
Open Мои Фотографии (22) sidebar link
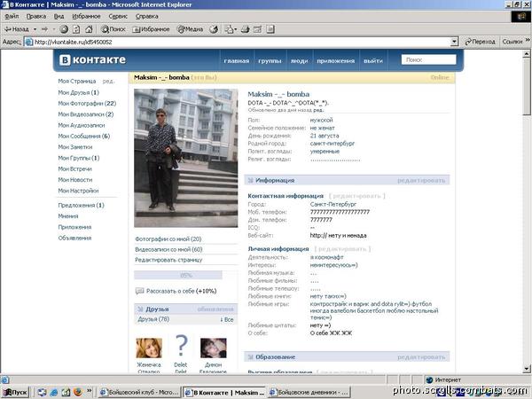pos(87,104)
